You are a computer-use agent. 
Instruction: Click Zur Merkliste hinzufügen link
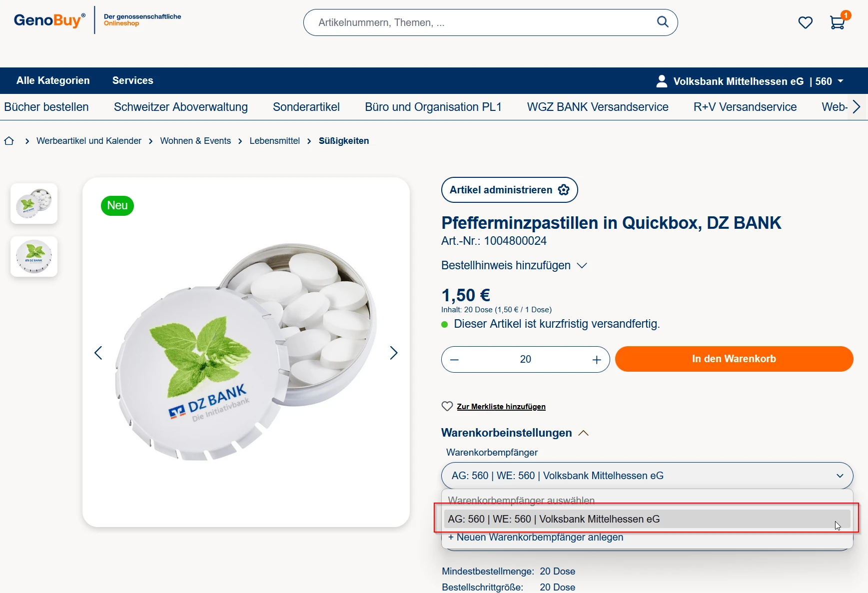[501, 407]
